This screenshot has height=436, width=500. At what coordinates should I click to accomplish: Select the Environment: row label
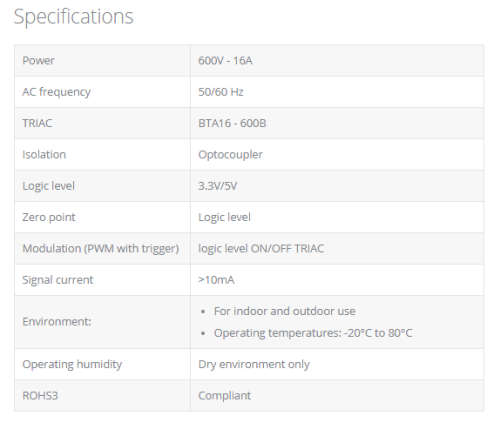(57, 322)
